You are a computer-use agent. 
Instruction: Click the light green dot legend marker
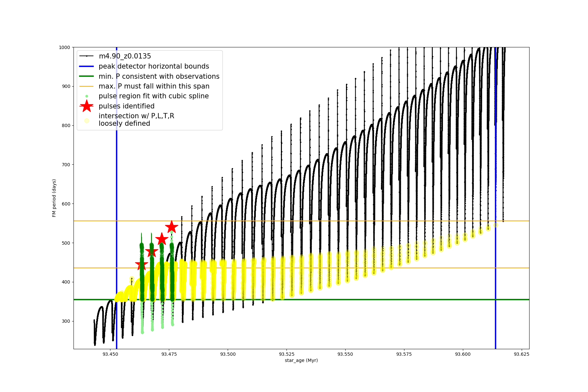coord(87,96)
